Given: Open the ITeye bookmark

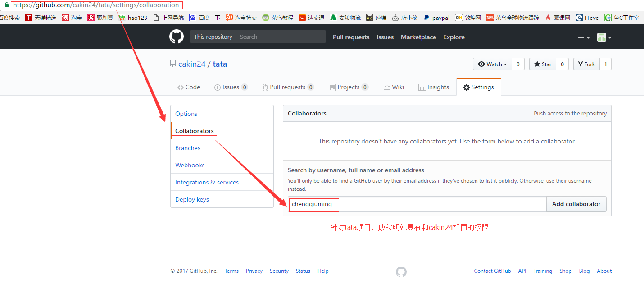Looking at the screenshot, I should tap(587, 18).
